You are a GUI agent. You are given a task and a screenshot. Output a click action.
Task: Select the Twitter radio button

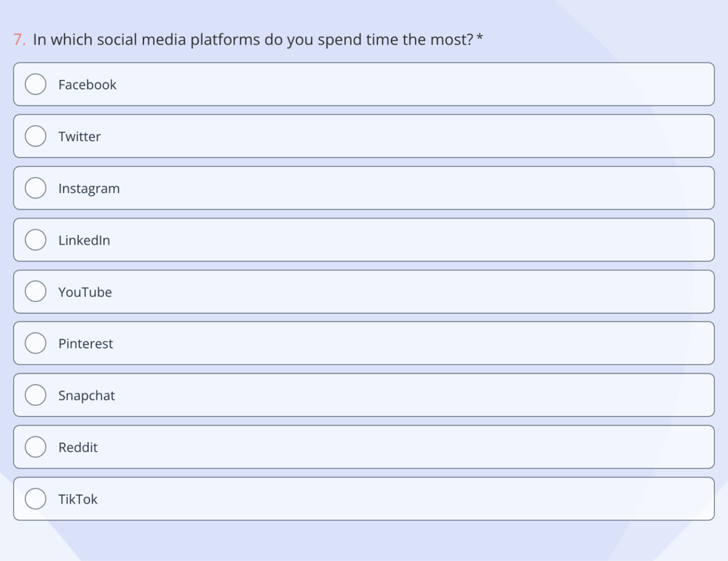tap(35, 136)
